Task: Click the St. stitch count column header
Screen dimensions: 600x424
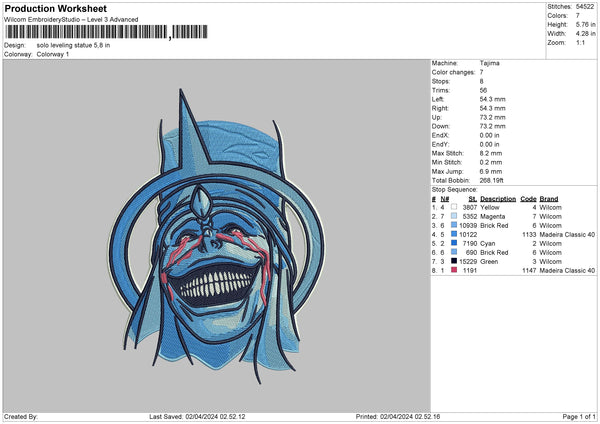Action: [473, 198]
